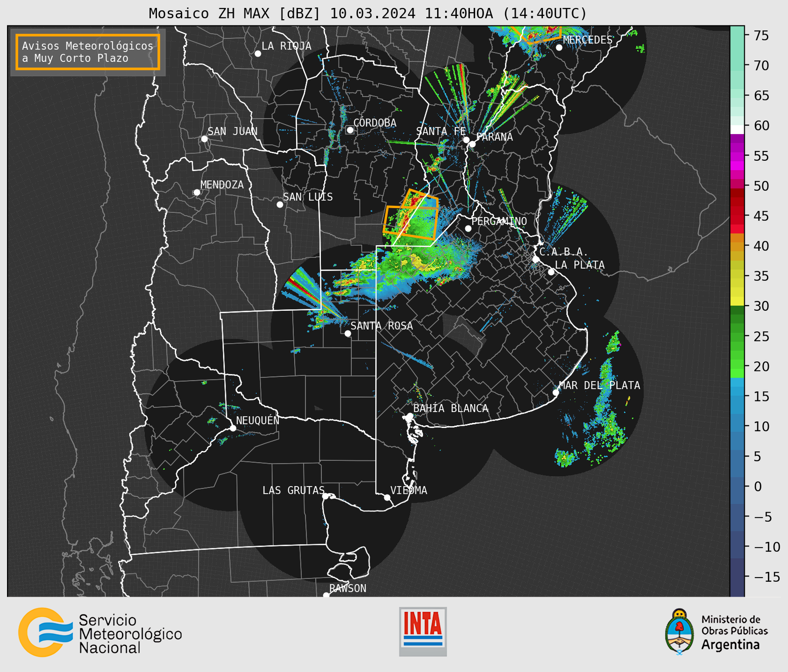Click the C.A.B.A. city marker dot
The width and height of the screenshot is (788, 672).
tap(536, 259)
